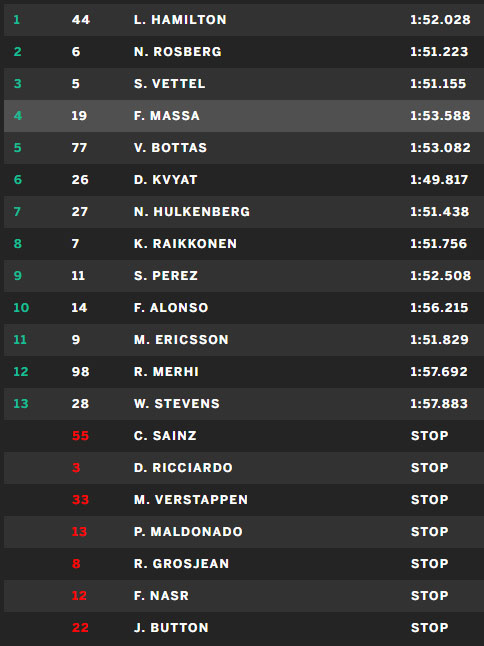Click red car number 55 for Sainz
Viewport: 484px width, 646px height.
80,435
